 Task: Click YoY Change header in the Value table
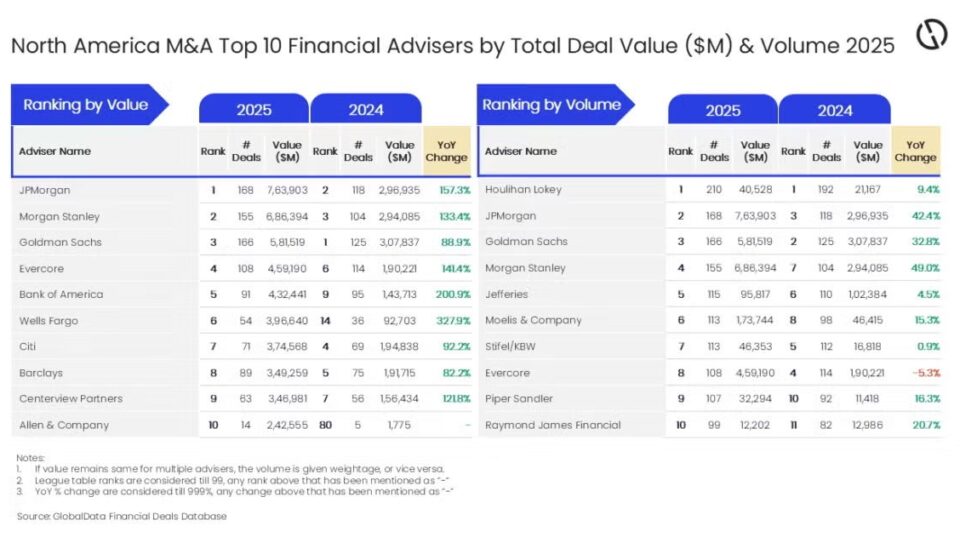click(446, 151)
